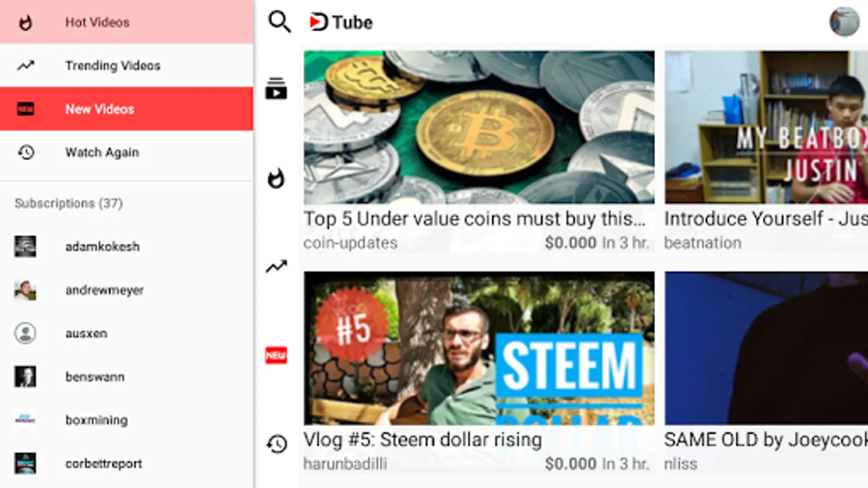The image size is (868, 488).
Task: Select Hot Videos in the sidebar menu
Action: (126, 22)
